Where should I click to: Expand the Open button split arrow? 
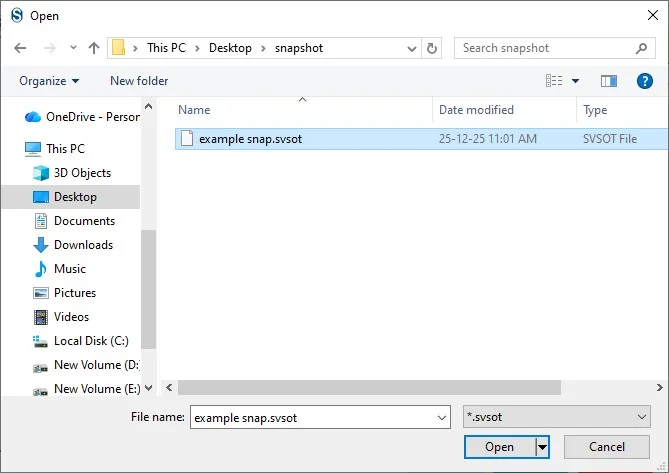click(542, 447)
